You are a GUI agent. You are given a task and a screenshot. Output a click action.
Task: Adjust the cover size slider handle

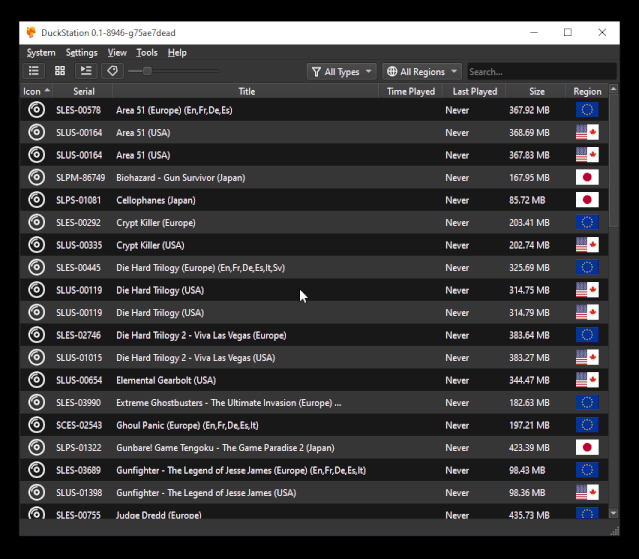tap(148, 71)
